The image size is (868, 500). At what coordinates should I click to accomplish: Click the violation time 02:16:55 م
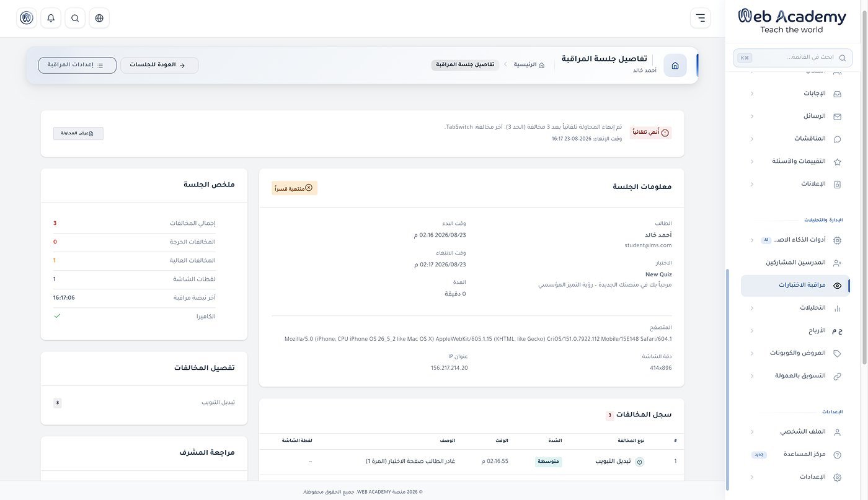[x=495, y=462]
